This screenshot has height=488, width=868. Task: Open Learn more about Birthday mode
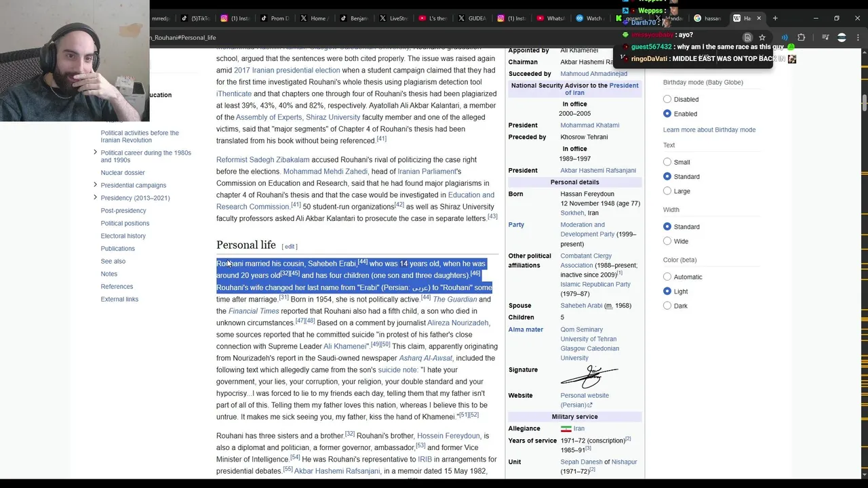tap(709, 130)
